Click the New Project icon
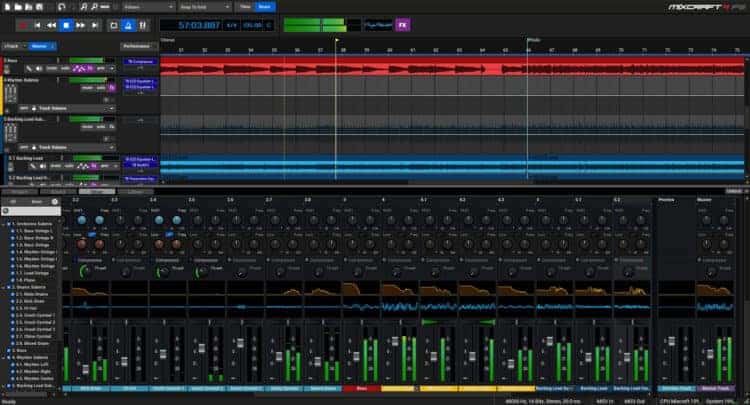Image resolution: width=750 pixels, height=405 pixels. click(x=7, y=7)
